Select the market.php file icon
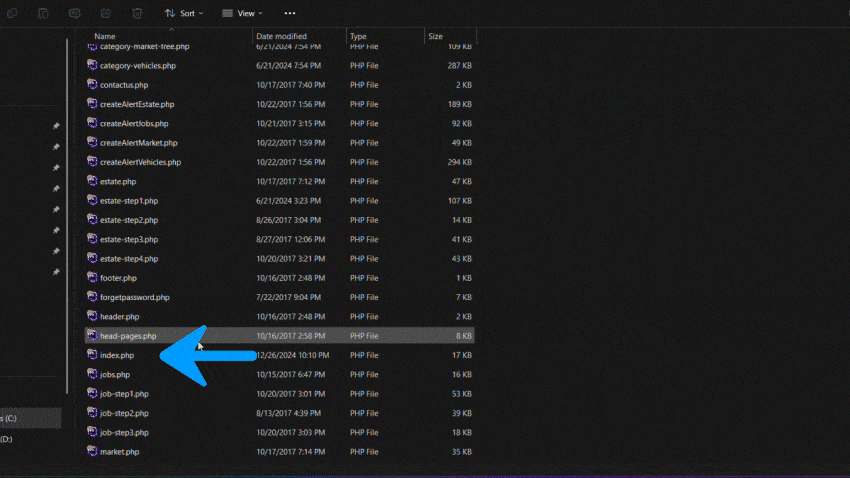 pyautogui.click(x=92, y=451)
